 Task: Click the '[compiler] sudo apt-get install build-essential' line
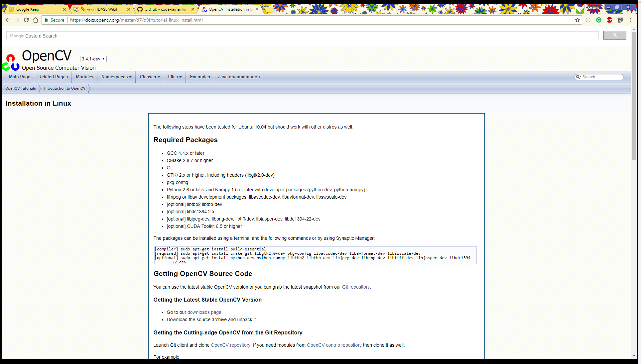[x=210, y=249]
